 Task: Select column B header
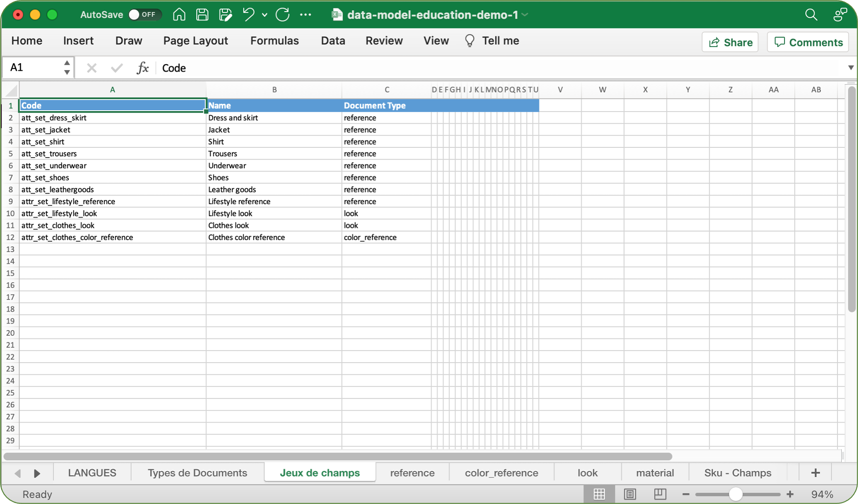point(274,90)
